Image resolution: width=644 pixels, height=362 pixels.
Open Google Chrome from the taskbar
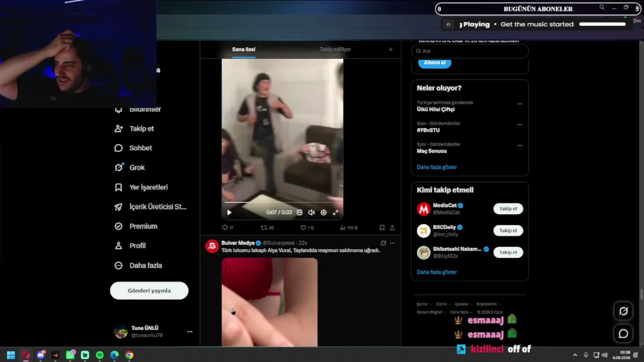(x=129, y=355)
